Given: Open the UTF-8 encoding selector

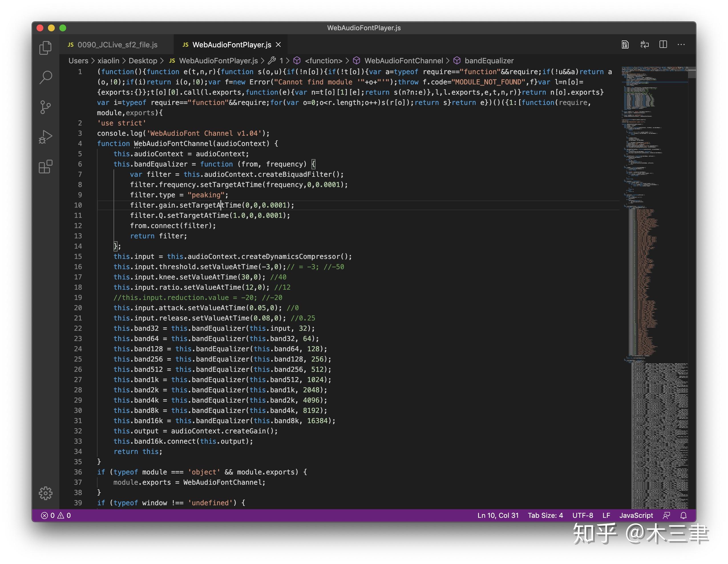Looking at the screenshot, I should (583, 515).
